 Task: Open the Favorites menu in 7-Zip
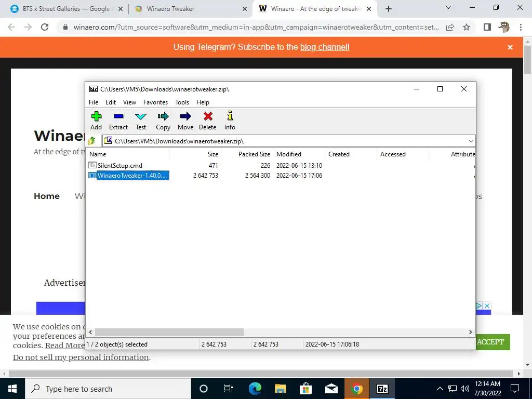pyautogui.click(x=155, y=102)
